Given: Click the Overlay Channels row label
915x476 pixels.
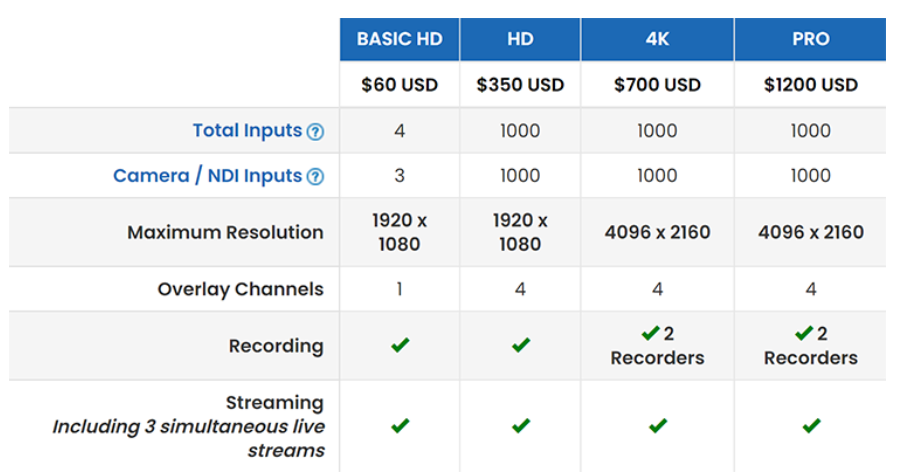Looking at the screenshot, I should (240, 289).
